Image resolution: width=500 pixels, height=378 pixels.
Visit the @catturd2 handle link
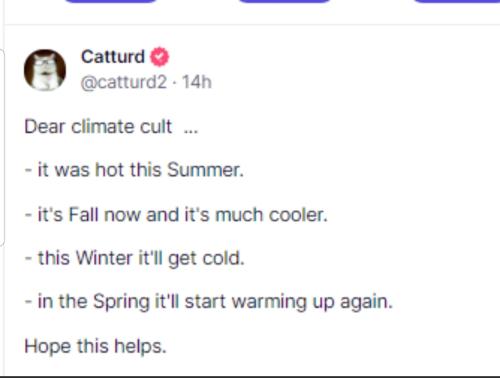point(123,82)
